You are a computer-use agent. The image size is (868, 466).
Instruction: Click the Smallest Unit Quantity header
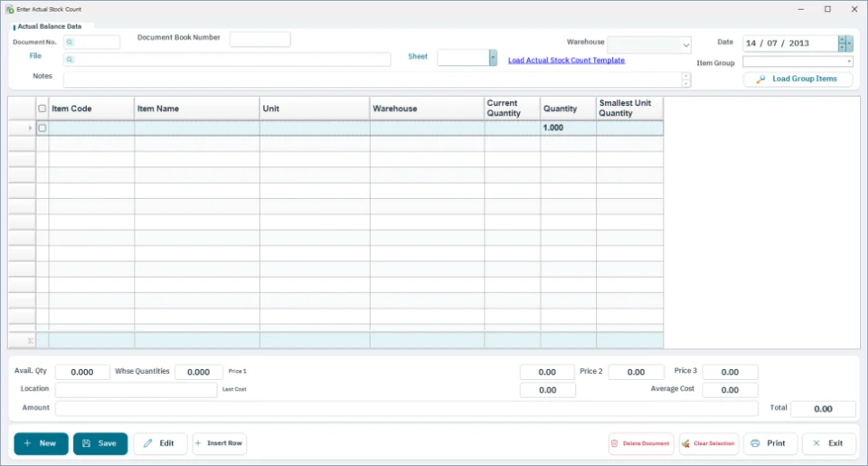point(630,109)
